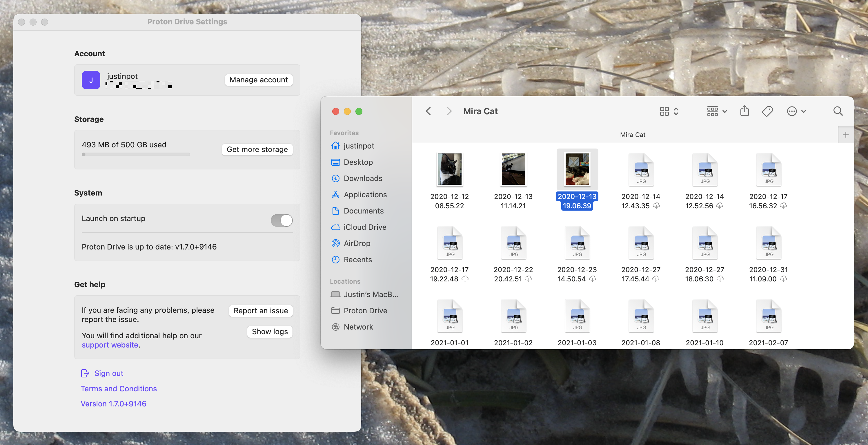Select JPG file 2021-01-03
The image size is (868, 445).
point(577,315)
